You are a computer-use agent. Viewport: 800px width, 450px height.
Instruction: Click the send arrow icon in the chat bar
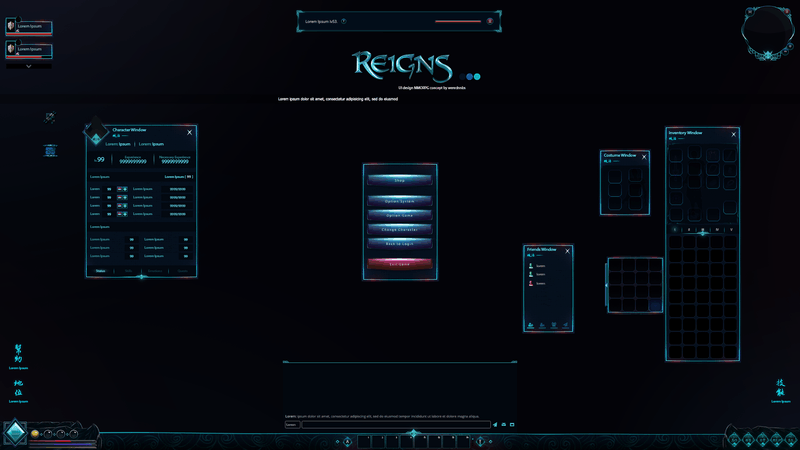coord(495,424)
